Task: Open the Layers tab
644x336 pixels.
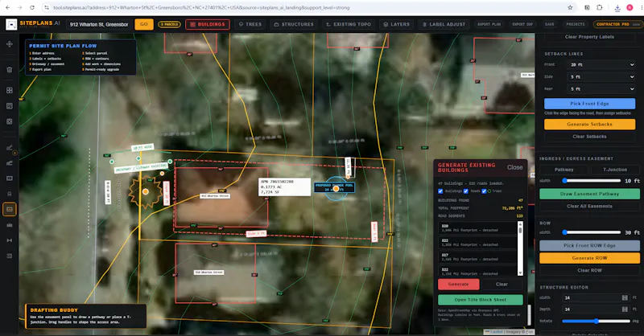Action: [396, 24]
